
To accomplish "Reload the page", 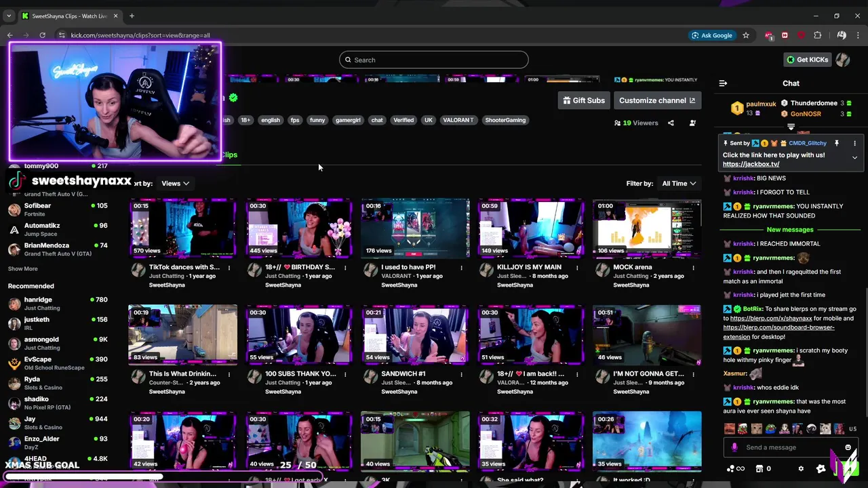I will tap(42, 35).
